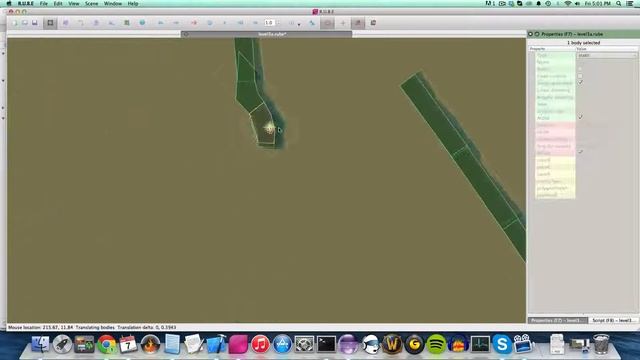Image resolution: width=640 pixels, height=360 pixels.
Task: Click the volume icon in menu bar
Action: point(577,3)
